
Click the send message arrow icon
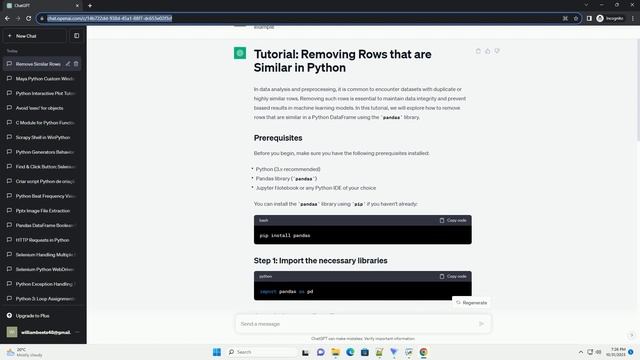pyautogui.click(x=482, y=324)
